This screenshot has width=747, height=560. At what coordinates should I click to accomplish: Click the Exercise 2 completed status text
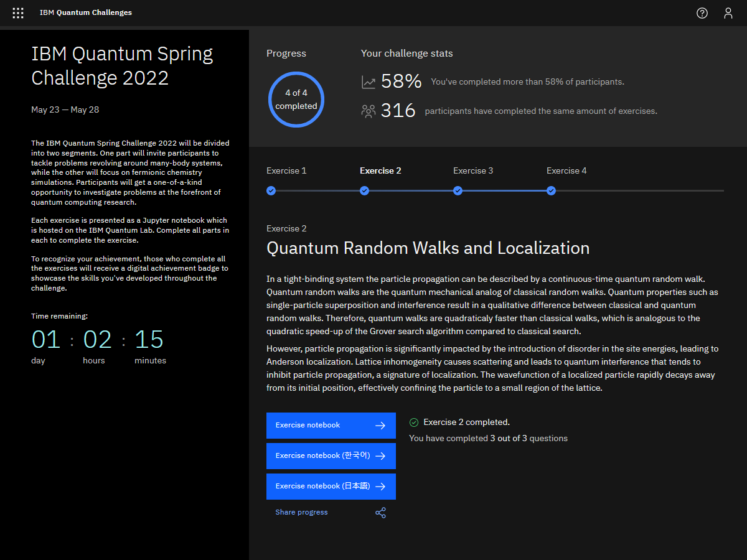point(467,422)
